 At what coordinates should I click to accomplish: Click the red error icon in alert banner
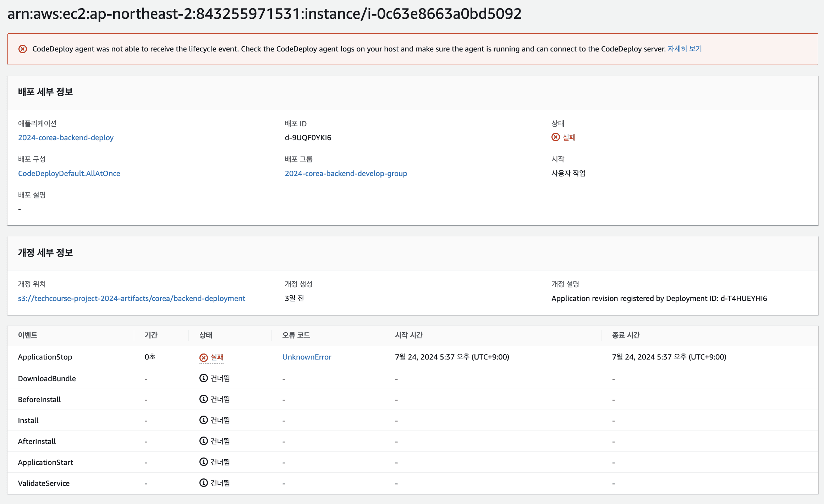pyautogui.click(x=23, y=49)
